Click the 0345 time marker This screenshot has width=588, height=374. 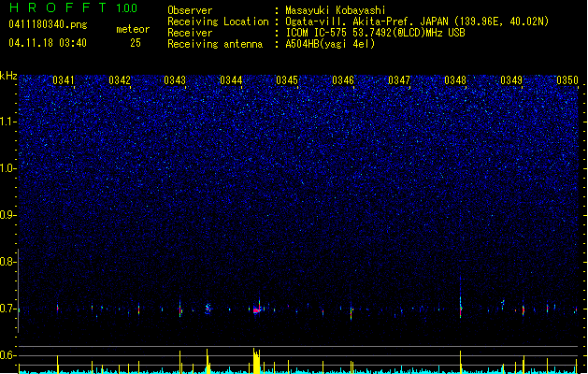(287, 80)
